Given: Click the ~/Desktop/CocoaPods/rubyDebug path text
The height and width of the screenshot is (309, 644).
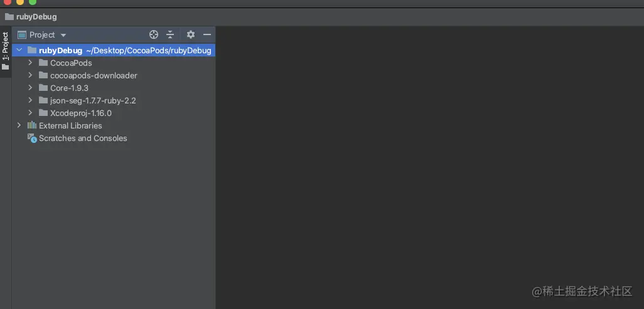Looking at the screenshot, I should tap(149, 51).
